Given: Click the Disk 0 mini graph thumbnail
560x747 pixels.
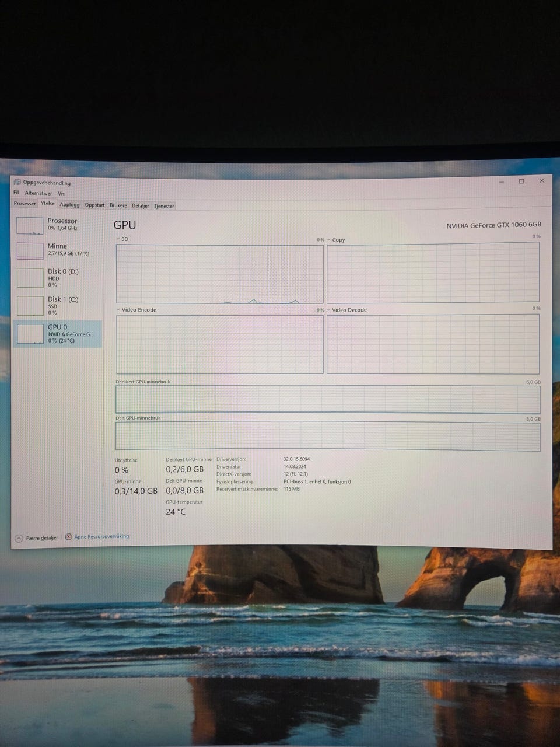Looking at the screenshot, I should (x=30, y=278).
